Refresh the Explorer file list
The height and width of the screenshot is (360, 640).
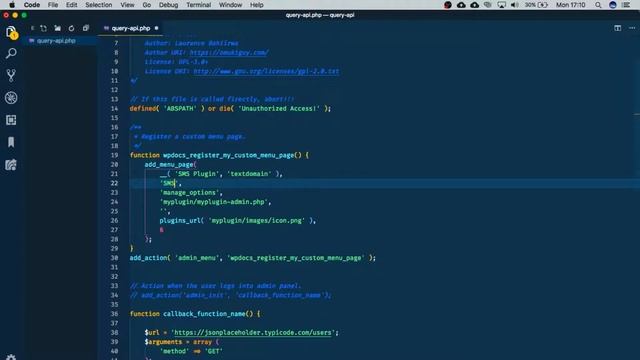pyautogui.click(x=71, y=28)
